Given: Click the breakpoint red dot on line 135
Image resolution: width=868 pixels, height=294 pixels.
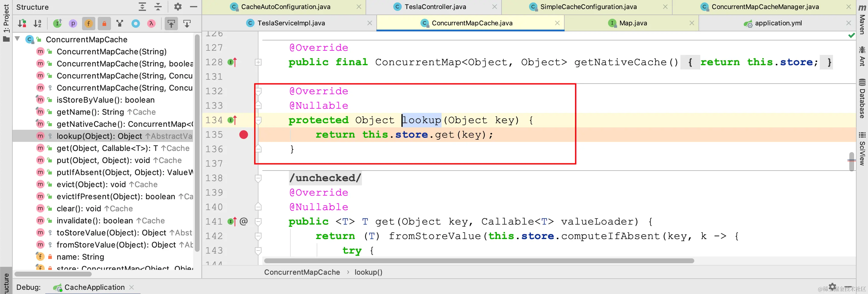Looking at the screenshot, I should tap(244, 135).
